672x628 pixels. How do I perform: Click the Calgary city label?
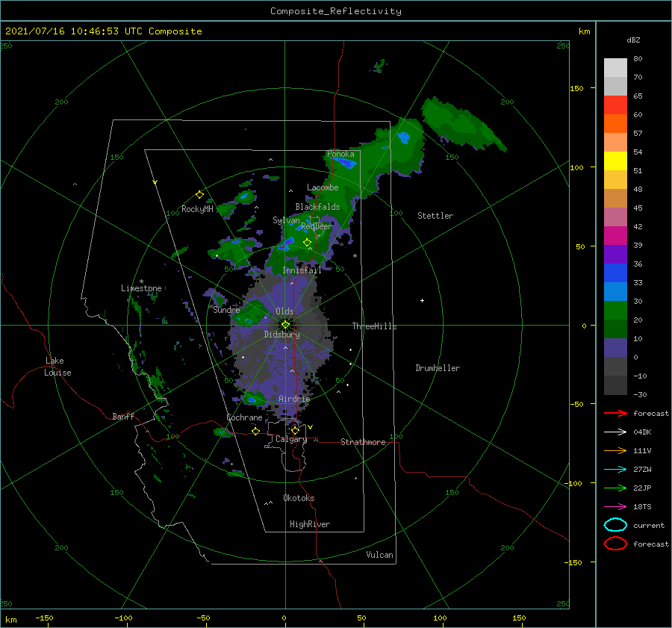291,439
